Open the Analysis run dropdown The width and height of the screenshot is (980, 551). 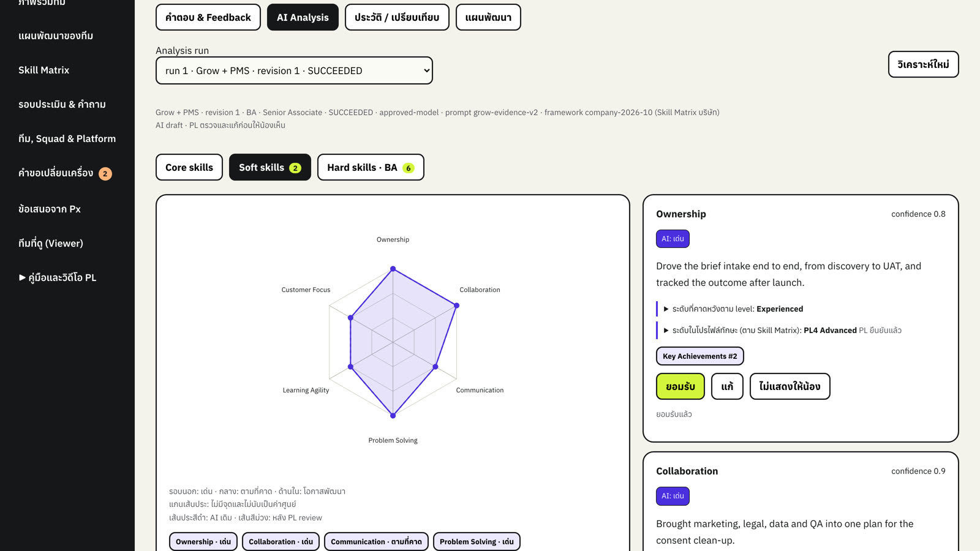click(294, 70)
